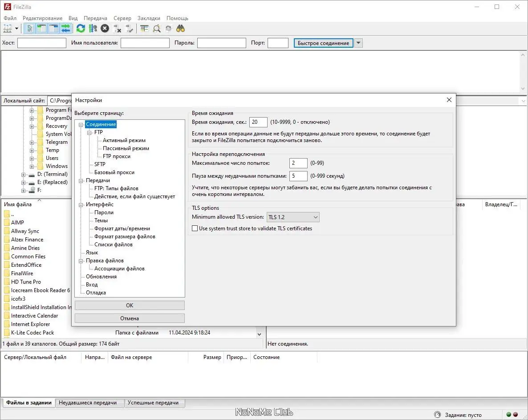528x420 pixels.
Task: Toggle queue processing icon
Action: [x=93, y=29]
